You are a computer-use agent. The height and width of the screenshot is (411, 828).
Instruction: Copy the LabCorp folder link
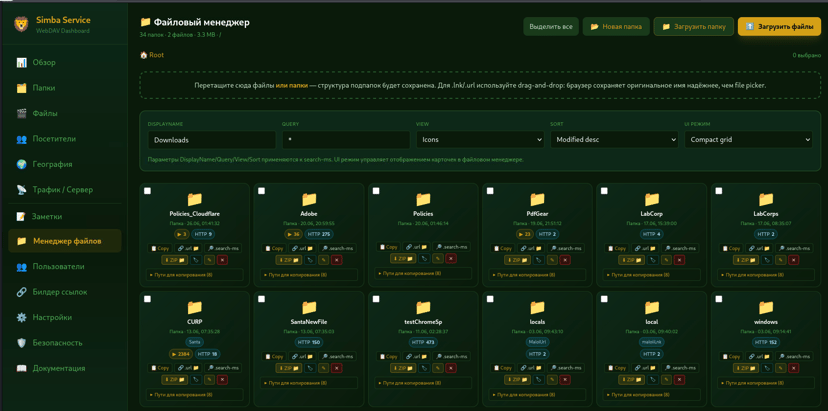coord(616,248)
